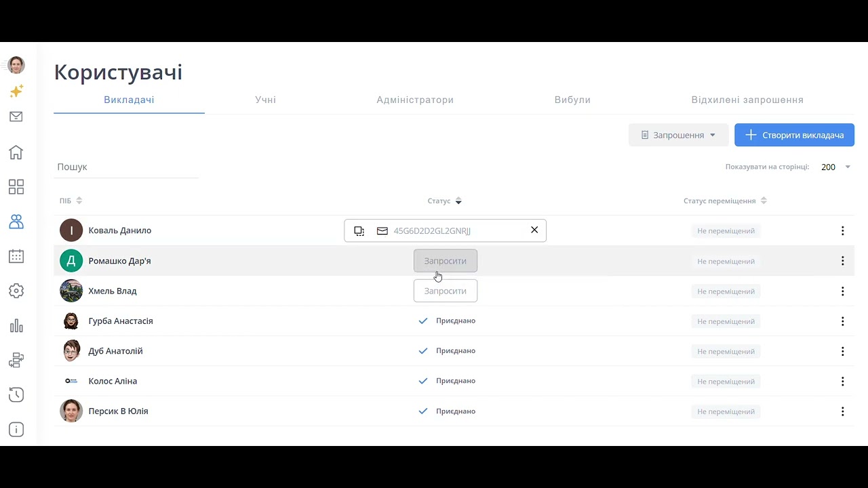
Task: Open the three-dot menu for Персик В Юлія
Action: pos(842,411)
